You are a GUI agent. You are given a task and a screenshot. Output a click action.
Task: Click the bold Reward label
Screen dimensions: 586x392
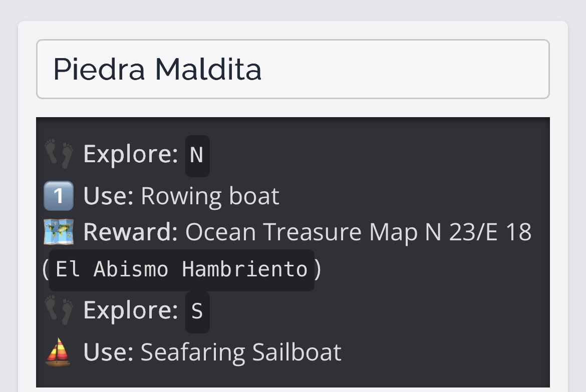(130, 232)
